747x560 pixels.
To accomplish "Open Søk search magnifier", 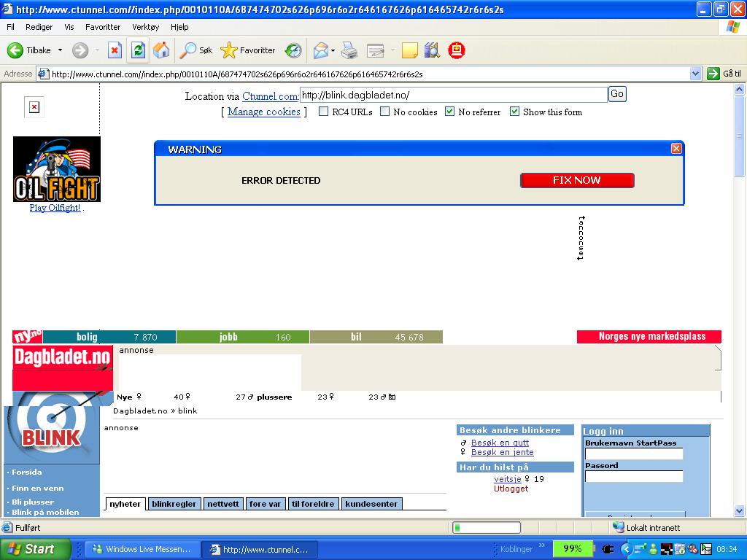I will pyautogui.click(x=187, y=50).
